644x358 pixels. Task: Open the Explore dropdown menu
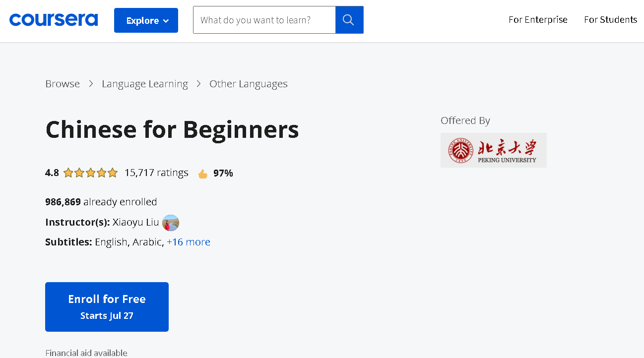coord(146,20)
